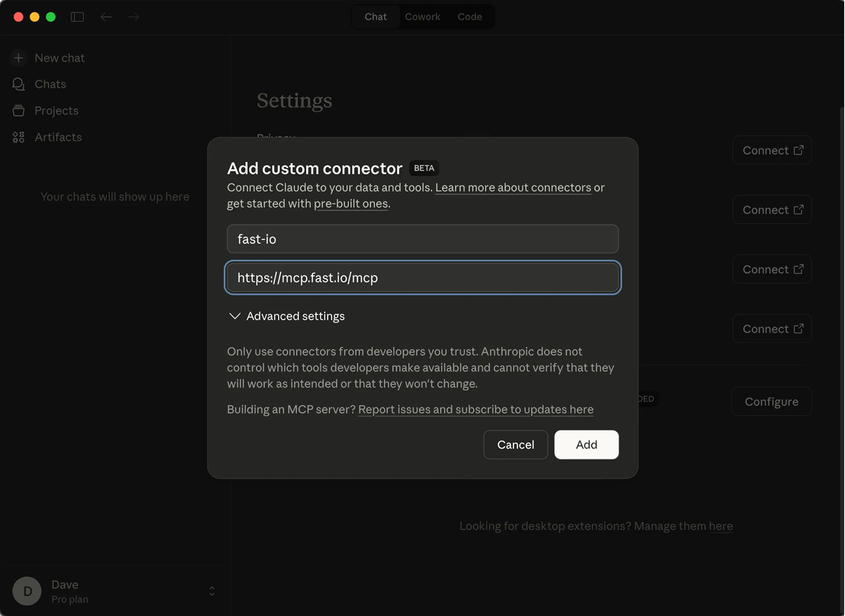Focus the fast-io name field
845x616 pixels.
[422, 239]
